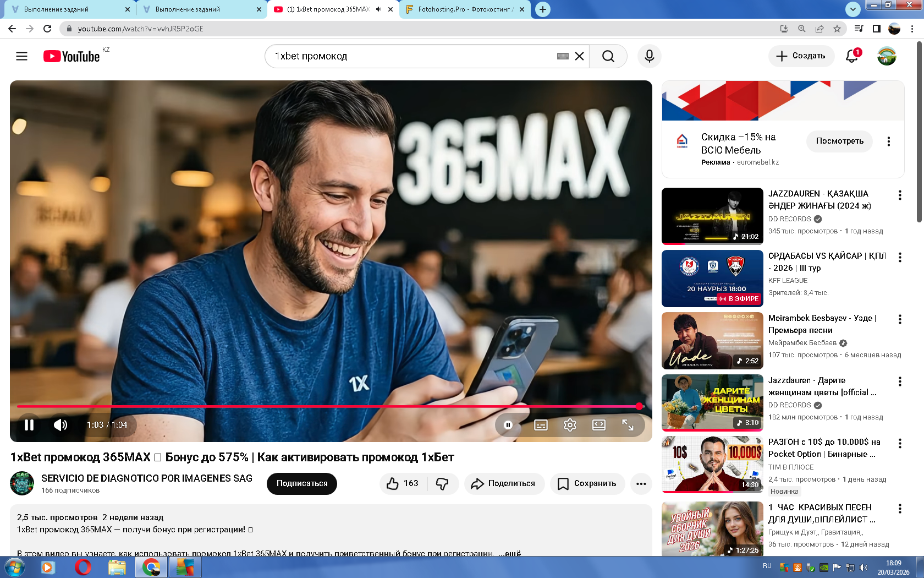This screenshot has height=578, width=924.
Task: Mute the video player sound
Action: [61, 425]
